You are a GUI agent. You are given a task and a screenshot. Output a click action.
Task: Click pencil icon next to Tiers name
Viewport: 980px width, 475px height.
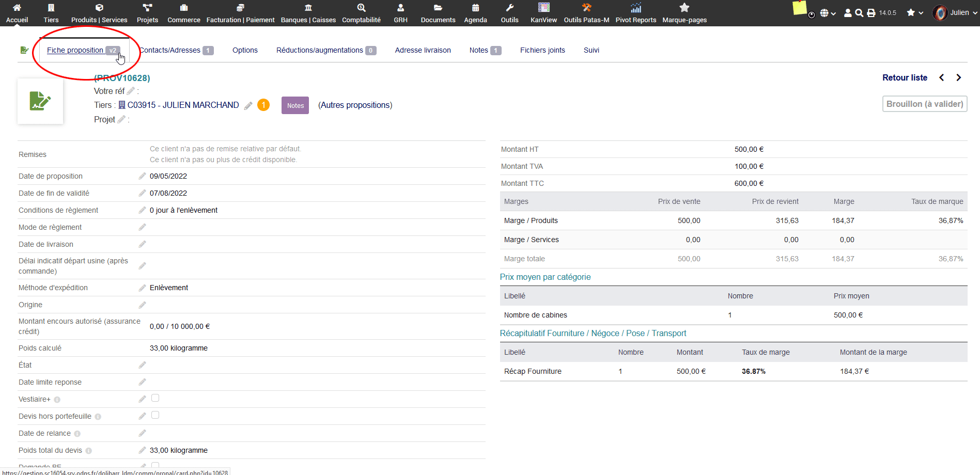(248, 105)
